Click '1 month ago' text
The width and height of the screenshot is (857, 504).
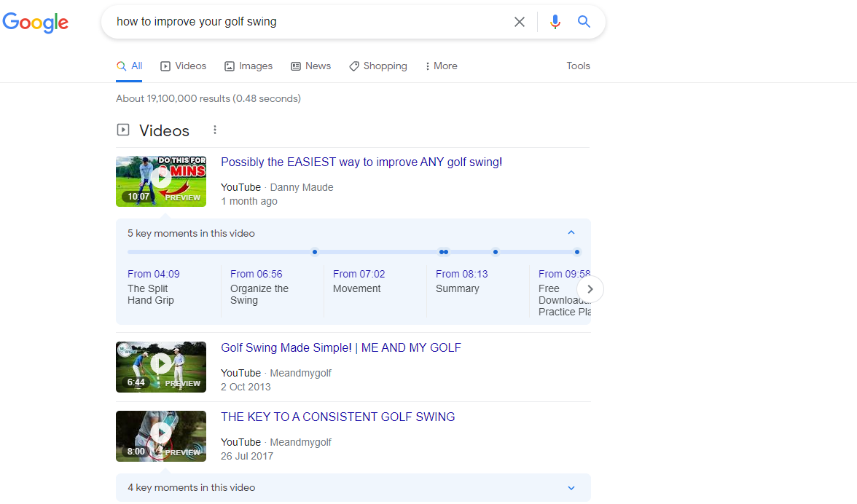pos(249,202)
